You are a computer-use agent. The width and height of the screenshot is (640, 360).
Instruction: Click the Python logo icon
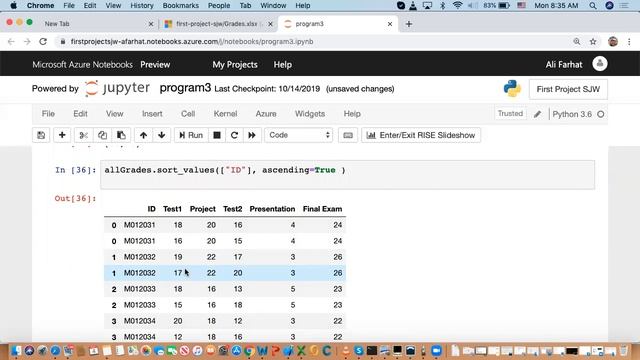512,89
